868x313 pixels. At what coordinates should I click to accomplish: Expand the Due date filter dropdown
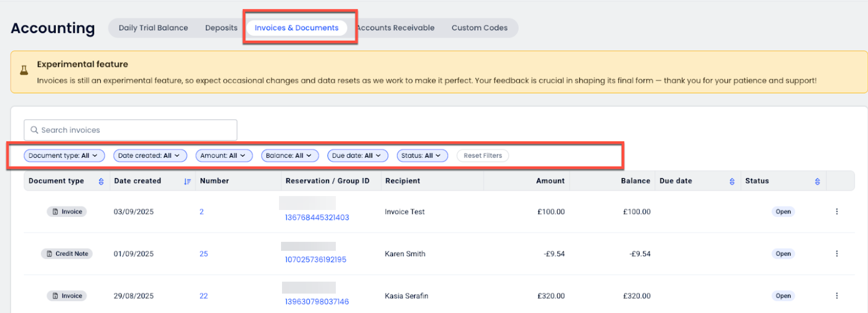tap(357, 156)
